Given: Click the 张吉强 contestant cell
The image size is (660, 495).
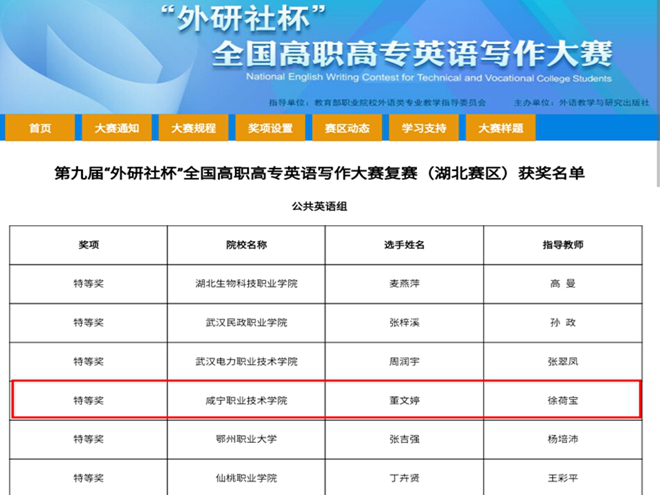Looking at the screenshot, I should point(405,439).
